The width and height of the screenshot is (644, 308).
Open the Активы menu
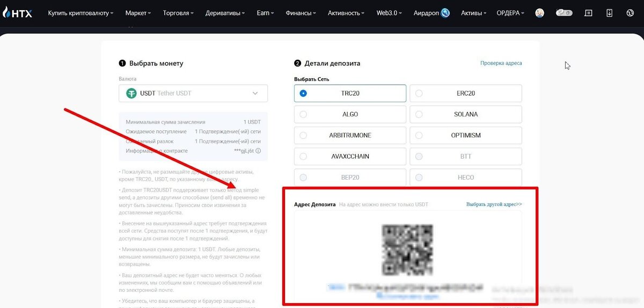point(474,13)
